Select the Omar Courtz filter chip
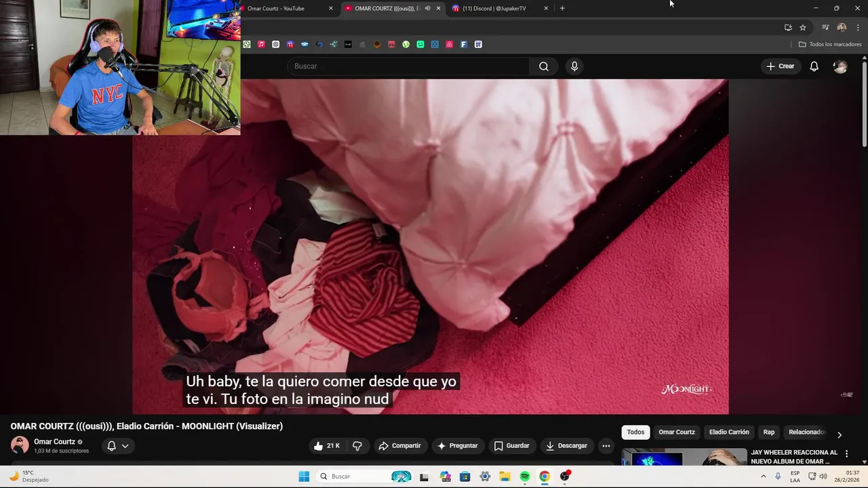The image size is (868, 488). (x=677, y=432)
